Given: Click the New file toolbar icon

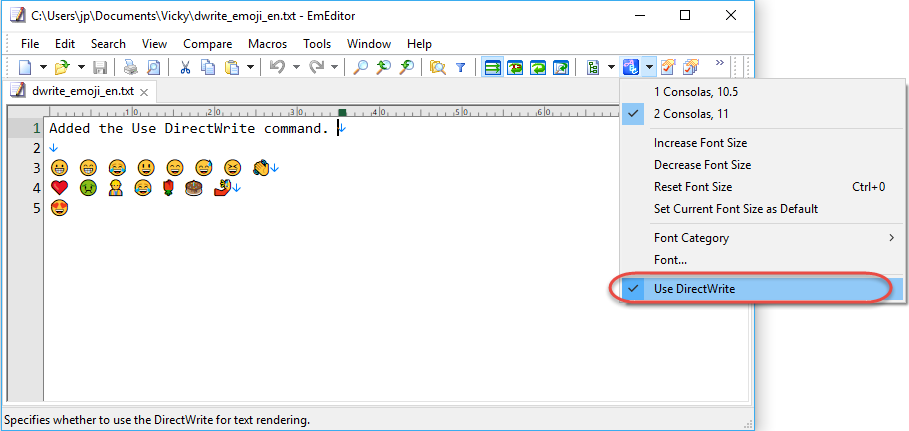Looking at the screenshot, I should click(25, 67).
